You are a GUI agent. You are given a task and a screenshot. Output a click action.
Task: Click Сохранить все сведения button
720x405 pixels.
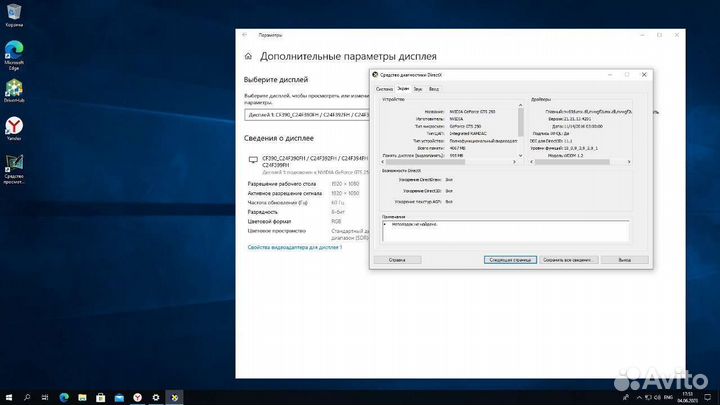(x=568, y=260)
